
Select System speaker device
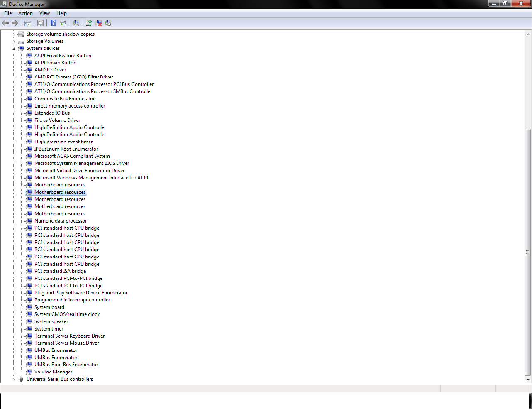tap(51, 321)
